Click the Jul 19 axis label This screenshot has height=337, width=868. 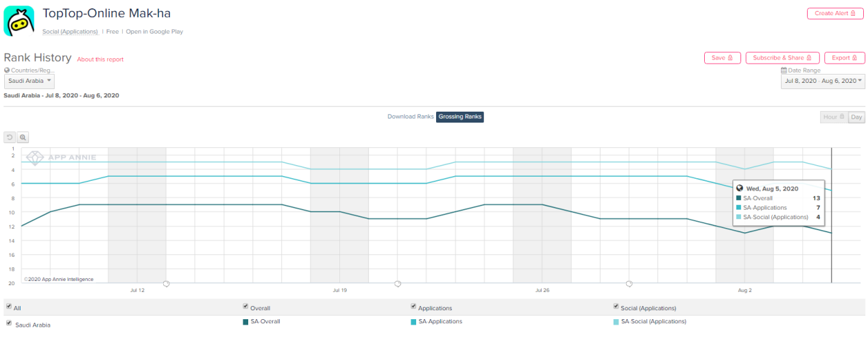(339, 290)
